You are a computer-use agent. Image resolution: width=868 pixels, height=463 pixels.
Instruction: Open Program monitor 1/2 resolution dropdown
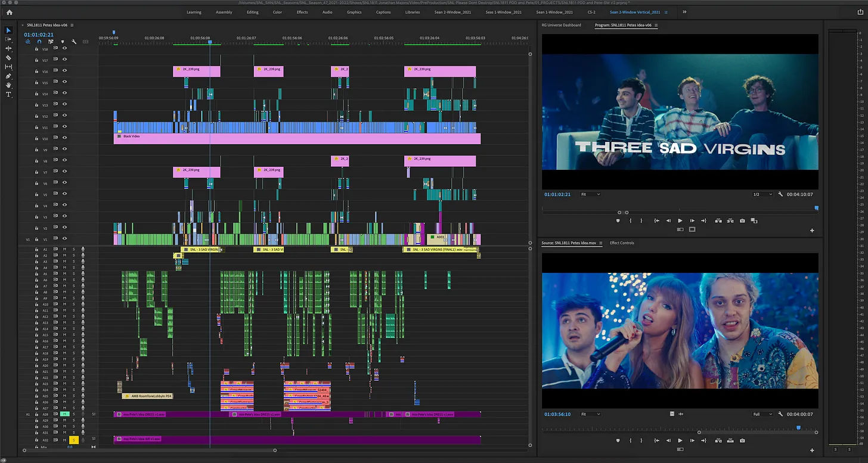[761, 194]
